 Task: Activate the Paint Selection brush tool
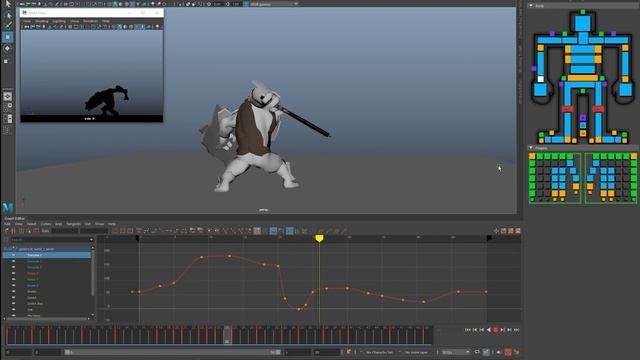[x=8, y=26]
